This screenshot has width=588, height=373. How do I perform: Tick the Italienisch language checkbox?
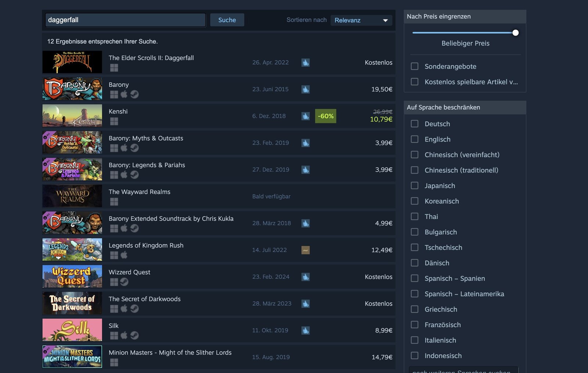[415, 340]
